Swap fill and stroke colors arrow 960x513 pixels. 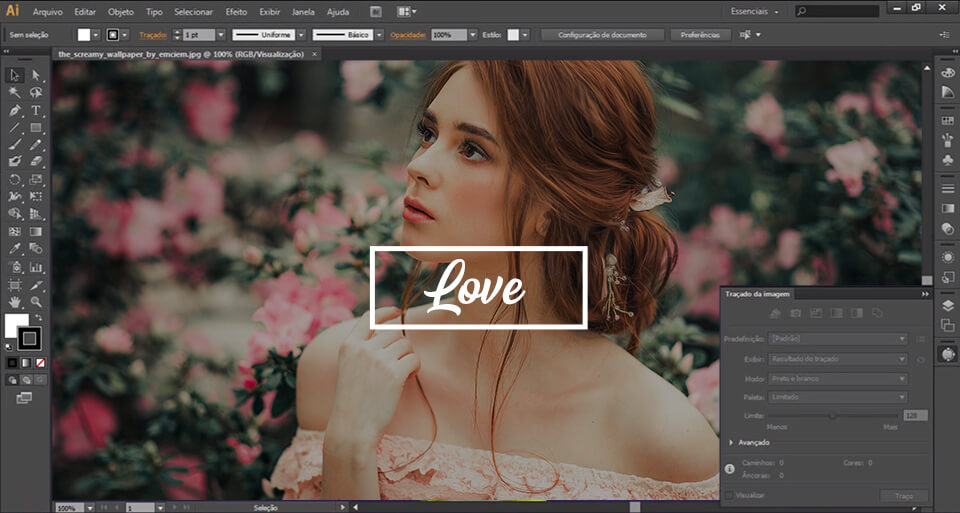(39, 317)
